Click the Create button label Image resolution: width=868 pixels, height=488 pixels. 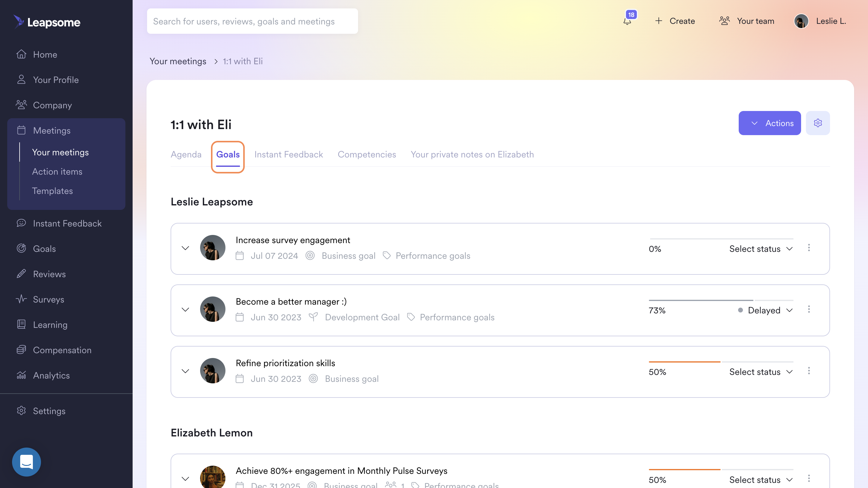tap(682, 21)
